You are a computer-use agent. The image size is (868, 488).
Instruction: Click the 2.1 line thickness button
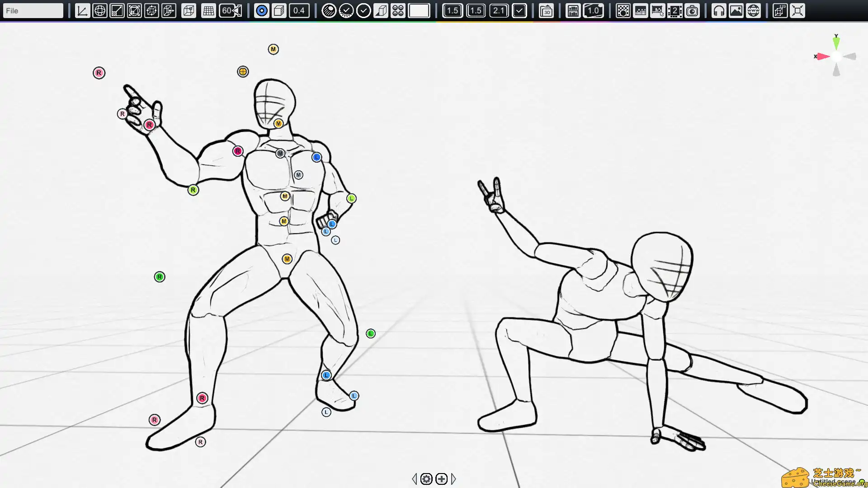499,11
